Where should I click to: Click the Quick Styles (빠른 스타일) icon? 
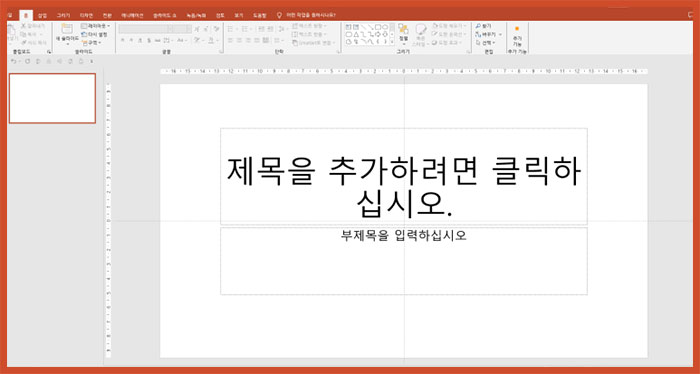[x=421, y=29]
